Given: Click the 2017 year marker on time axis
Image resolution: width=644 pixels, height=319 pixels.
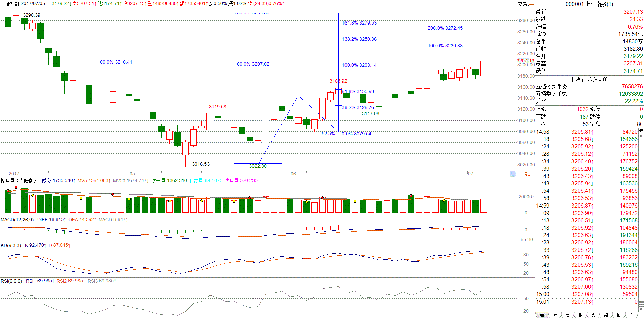Looking at the screenshot, I should tap(14, 174).
